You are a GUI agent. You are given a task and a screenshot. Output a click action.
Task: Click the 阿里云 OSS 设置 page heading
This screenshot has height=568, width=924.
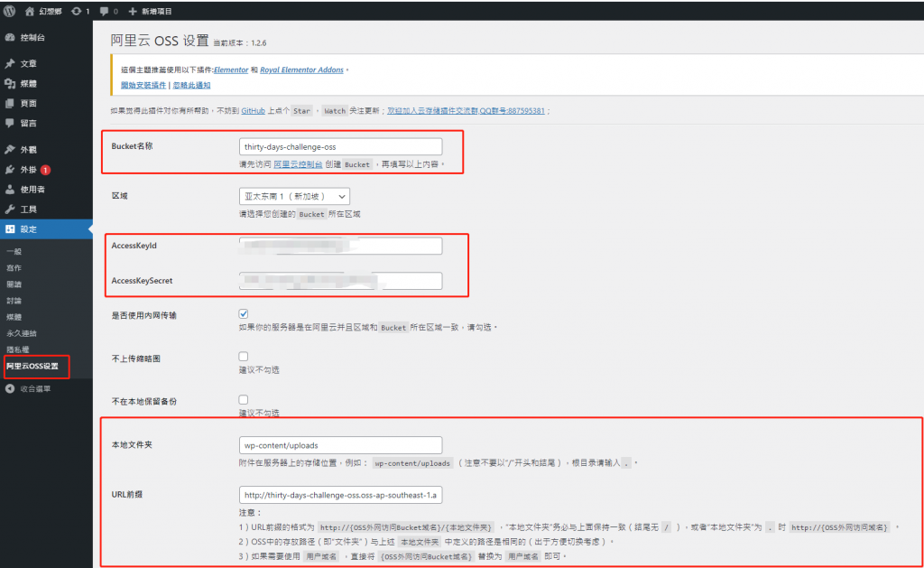160,41
